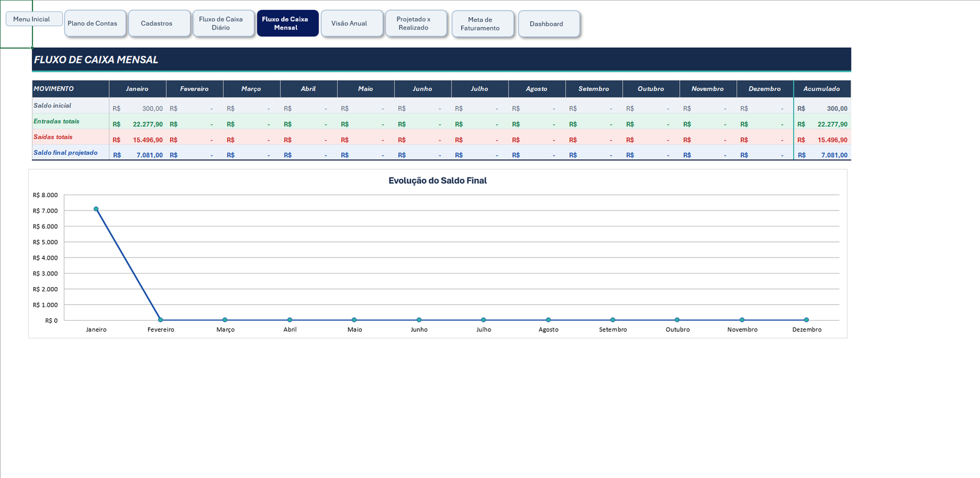Image resolution: width=980 pixels, height=478 pixels.
Task: Click the Acumulado column header
Action: 822,89
